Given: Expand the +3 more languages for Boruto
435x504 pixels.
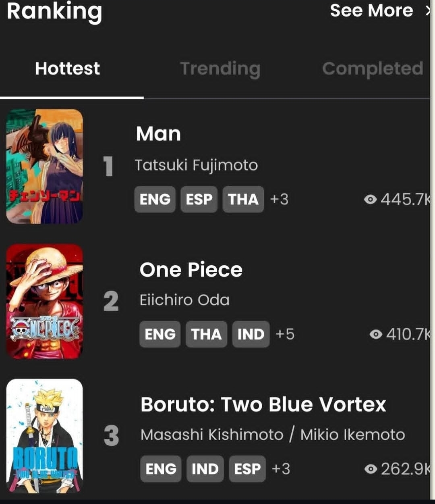Looking at the screenshot, I should tap(281, 469).
